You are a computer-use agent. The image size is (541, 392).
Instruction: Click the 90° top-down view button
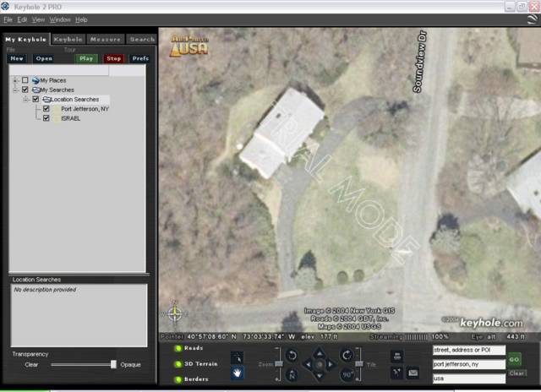(x=347, y=374)
